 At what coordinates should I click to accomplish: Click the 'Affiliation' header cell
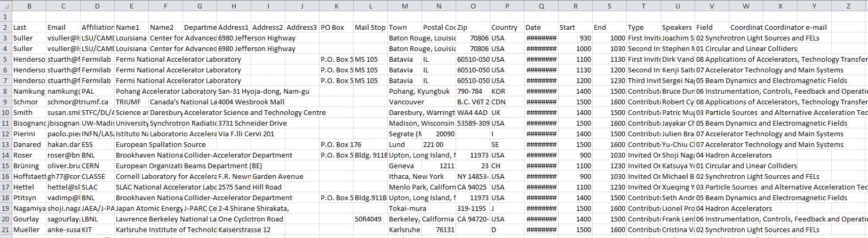coord(97,27)
